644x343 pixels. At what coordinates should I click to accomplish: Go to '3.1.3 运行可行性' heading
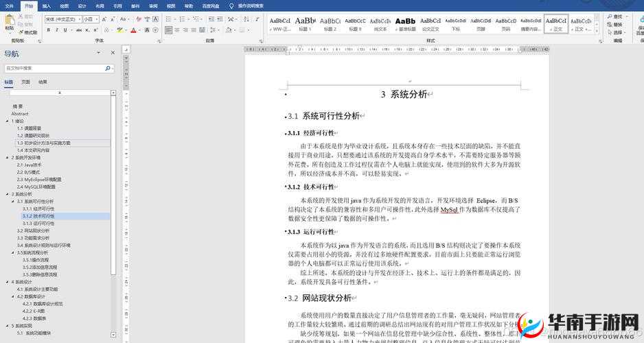coord(38,224)
